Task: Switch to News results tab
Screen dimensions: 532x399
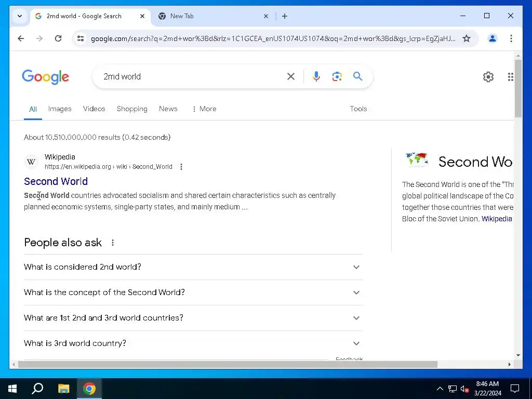Action: tap(168, 109)
